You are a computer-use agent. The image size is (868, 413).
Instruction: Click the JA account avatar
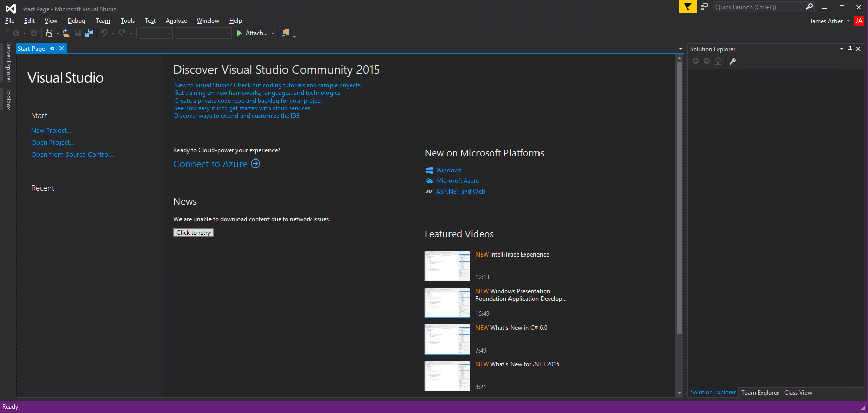[859, 21]
